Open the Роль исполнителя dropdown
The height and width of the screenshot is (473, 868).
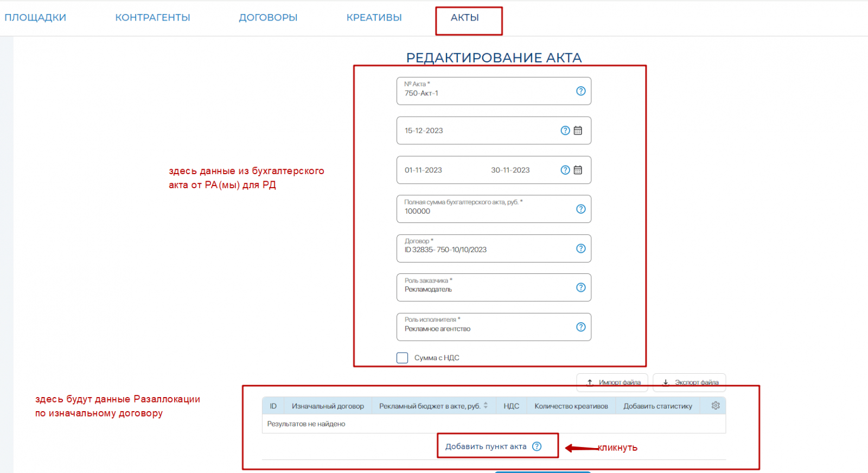(494, 327)
